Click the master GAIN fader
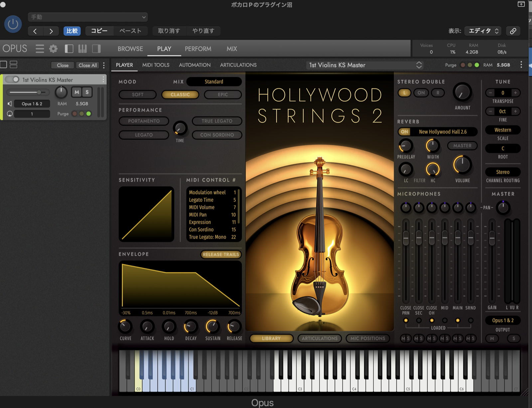This screenshot has width=532, height=408. [492, 238]
